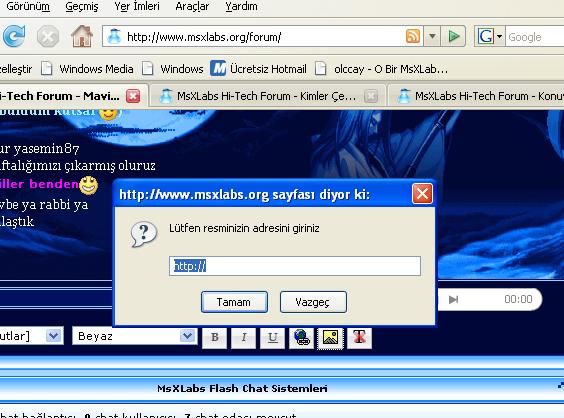Click the Vazgeç button
Screen dimensions: 564x418
pos(313,302)
